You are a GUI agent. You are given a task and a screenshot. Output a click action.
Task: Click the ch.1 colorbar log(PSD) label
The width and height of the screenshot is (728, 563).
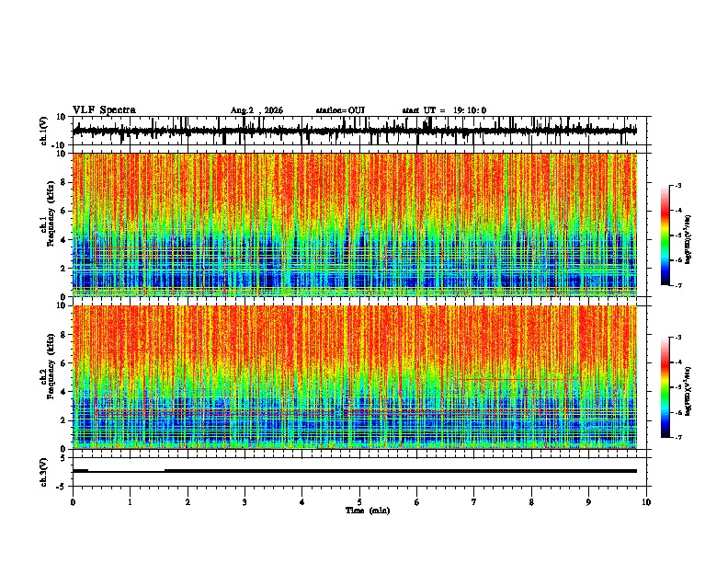(x=688, y=239)
